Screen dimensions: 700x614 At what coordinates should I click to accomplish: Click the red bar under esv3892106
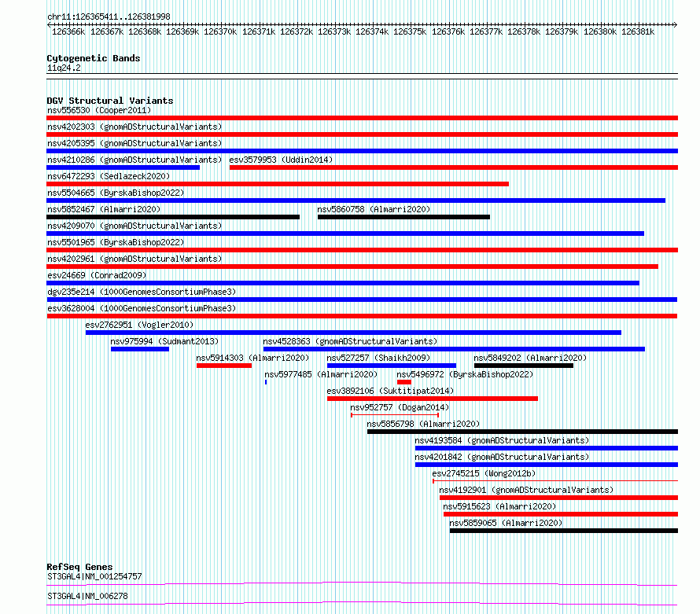click(x=433, y=399)
